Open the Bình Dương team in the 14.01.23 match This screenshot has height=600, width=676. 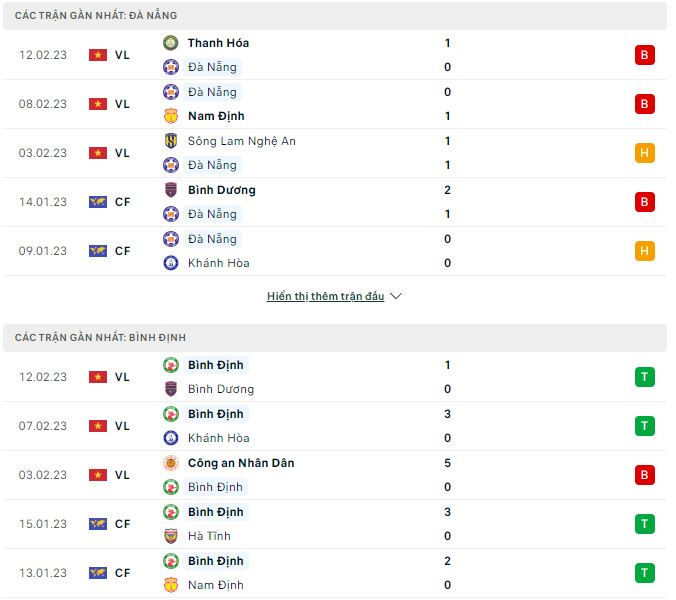point(221,190)
